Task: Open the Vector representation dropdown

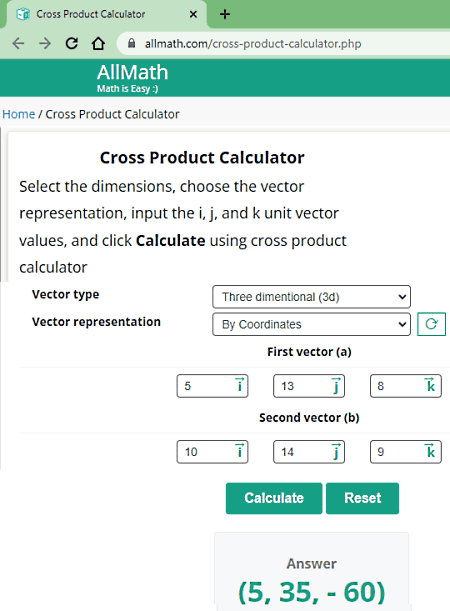Action: (311, 324)
